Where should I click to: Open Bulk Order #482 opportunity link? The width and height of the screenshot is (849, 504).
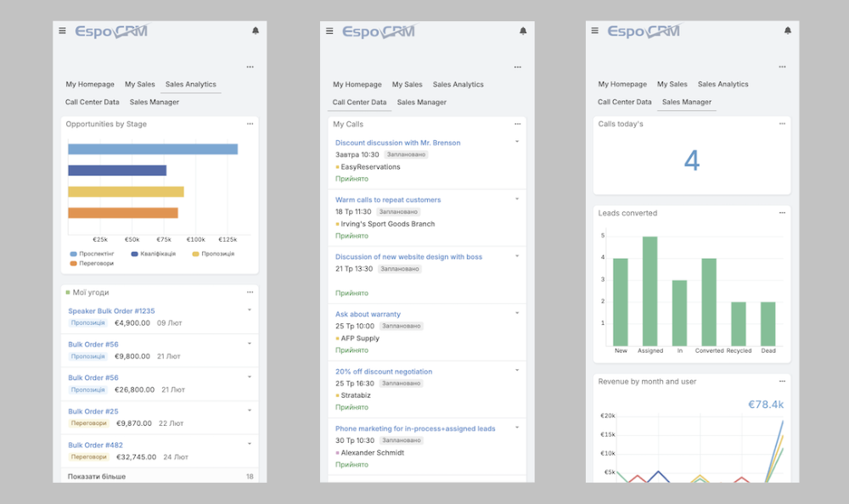95,445
